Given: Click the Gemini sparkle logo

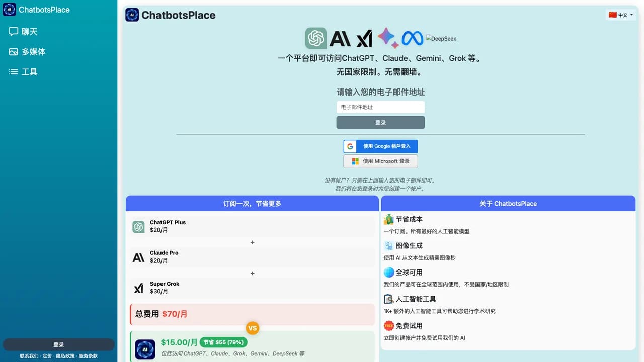Looking at the screenshot, I should [388, 38].
